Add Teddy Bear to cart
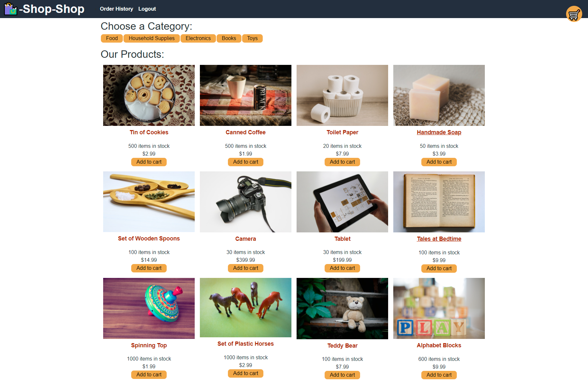 click(342, 375)
